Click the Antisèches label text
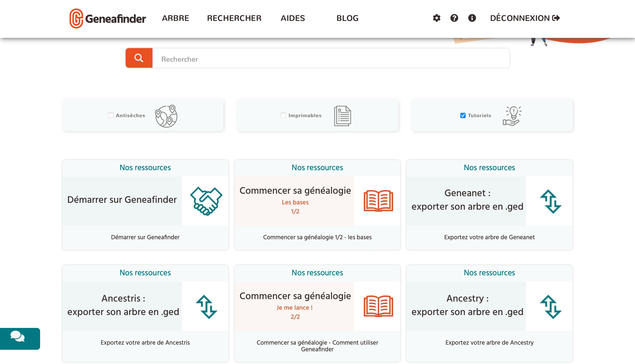The height and width of the screenshot is (364, 635). click(131, 115)
